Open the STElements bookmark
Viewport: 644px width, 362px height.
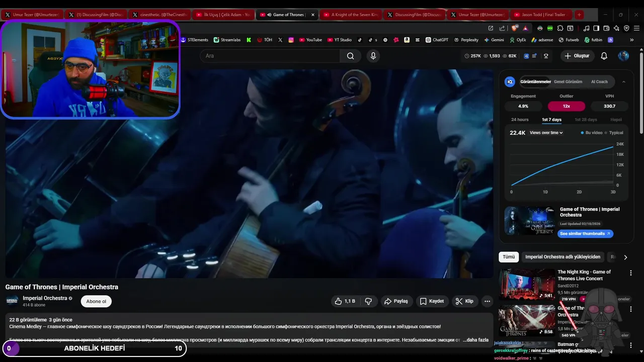(195, 40)
